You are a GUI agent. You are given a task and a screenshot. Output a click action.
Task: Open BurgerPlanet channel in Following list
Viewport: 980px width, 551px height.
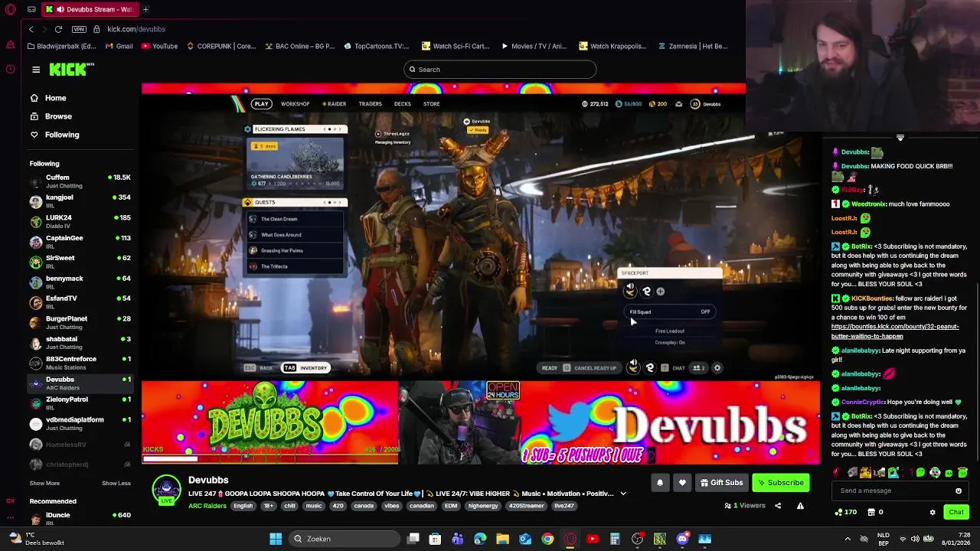click(x=80, y=322)
